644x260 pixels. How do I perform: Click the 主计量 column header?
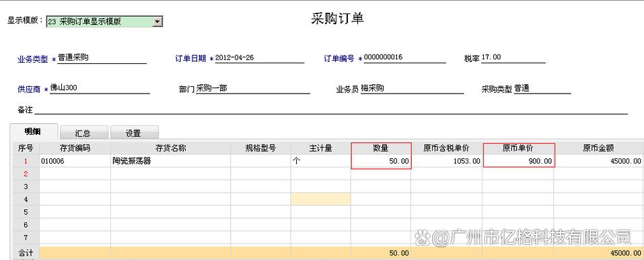coord(321,148)
